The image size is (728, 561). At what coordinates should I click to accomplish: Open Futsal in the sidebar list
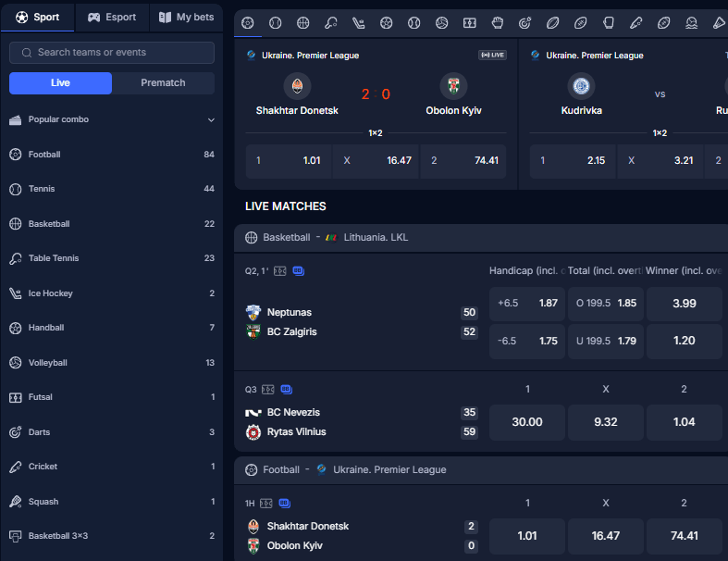pos(112,397)
